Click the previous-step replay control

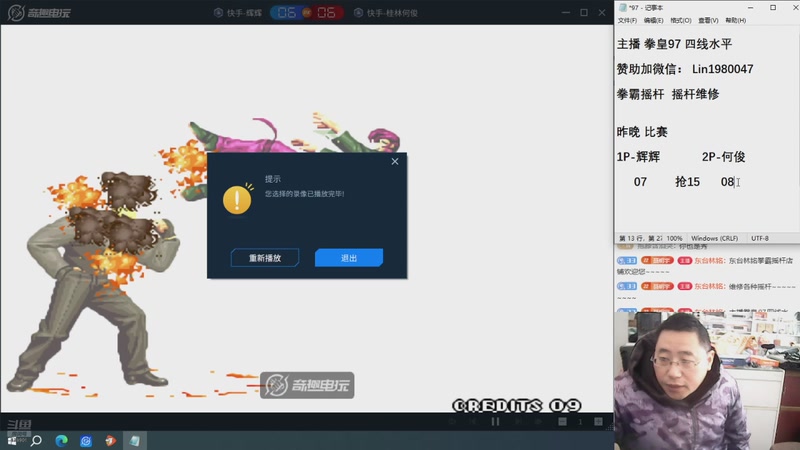click(x=473, y=421)
